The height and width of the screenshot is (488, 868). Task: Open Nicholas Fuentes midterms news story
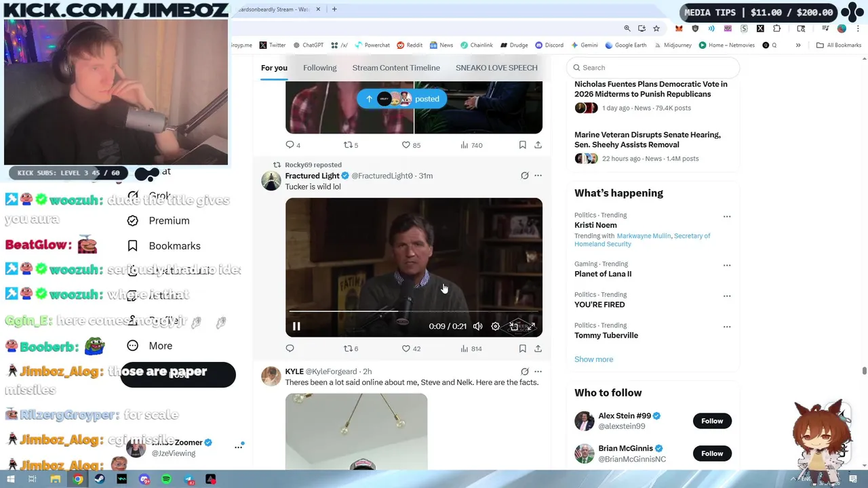tap(651, 89)
